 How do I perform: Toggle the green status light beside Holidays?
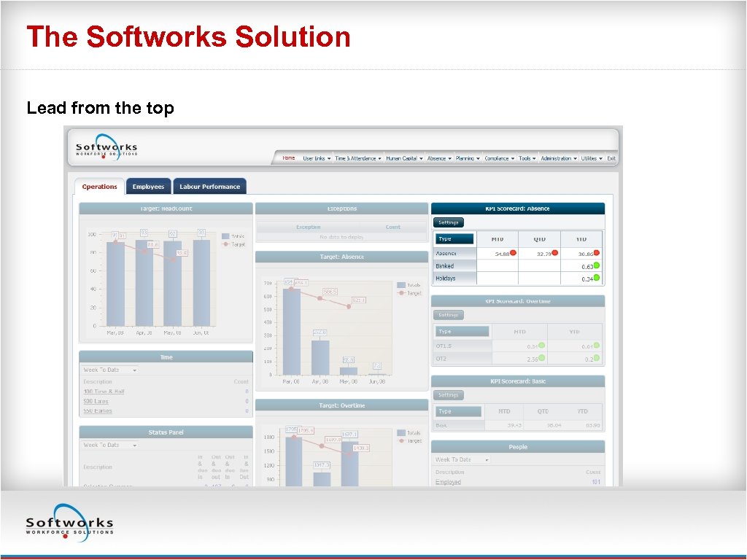click(x=595, y=277)
